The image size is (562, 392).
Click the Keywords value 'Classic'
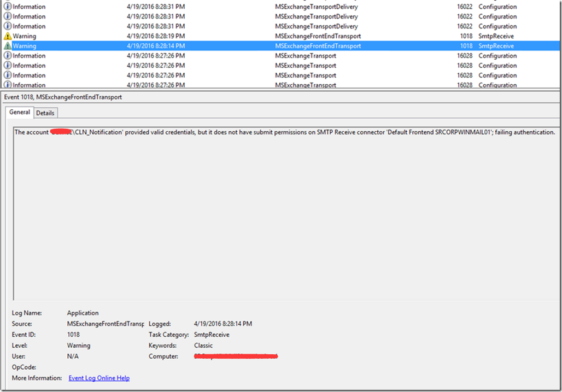[203, 346]
